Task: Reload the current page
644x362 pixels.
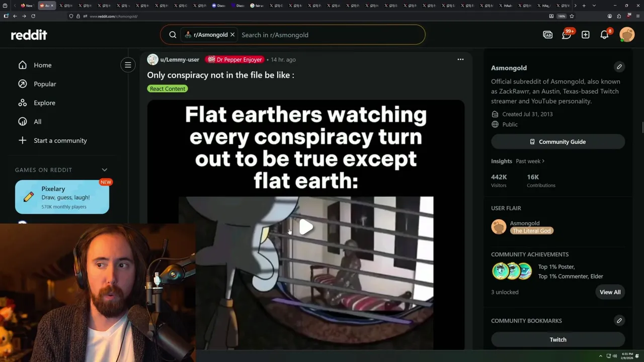Action: pyautogui.click(x=33, y=16)
